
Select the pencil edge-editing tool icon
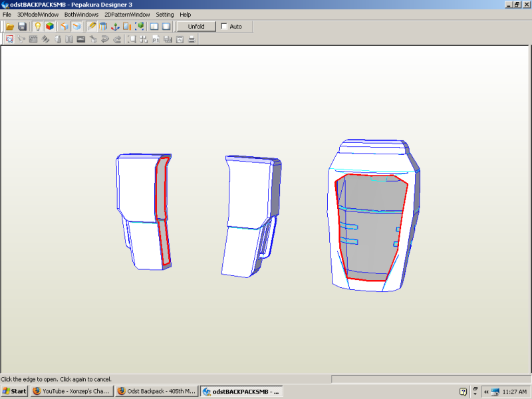click(92, 27)
